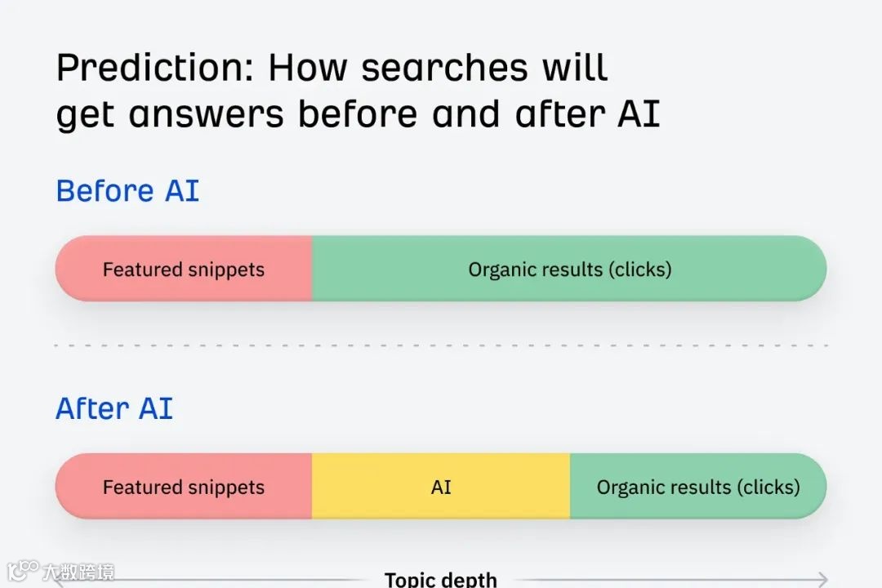Pick green Organic results segment under Before AI
The height and width of the screenshot is (588, 882).
tap(569, 269)
